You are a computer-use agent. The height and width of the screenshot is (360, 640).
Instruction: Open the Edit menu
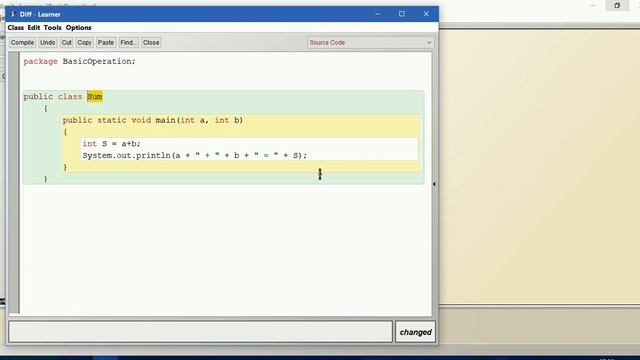click(33, 28)
